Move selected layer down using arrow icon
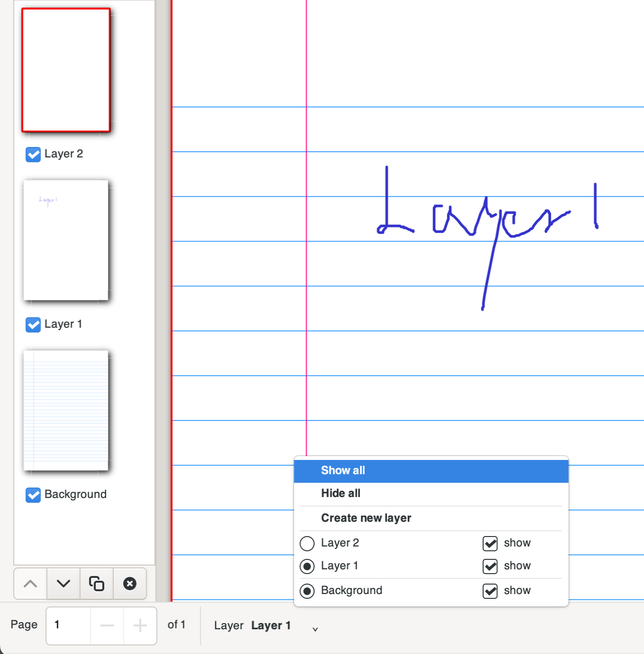 click(x=63, y=584)
